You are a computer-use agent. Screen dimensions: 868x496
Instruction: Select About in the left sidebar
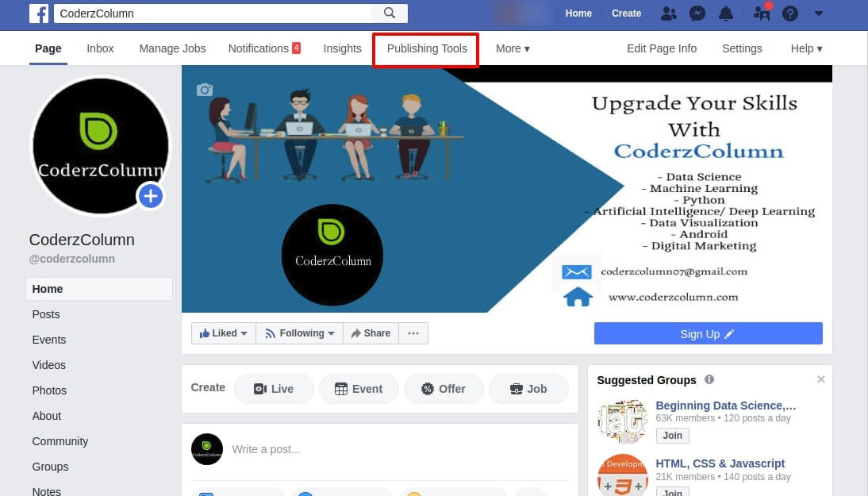pyautogui.click(x=47, y=417)
